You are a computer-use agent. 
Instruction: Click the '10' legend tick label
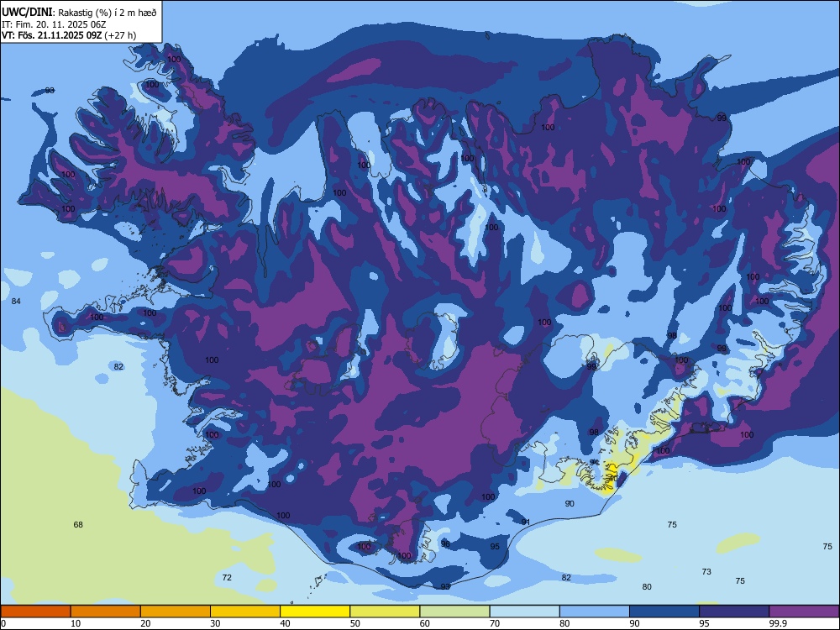(x=76, y=623)
